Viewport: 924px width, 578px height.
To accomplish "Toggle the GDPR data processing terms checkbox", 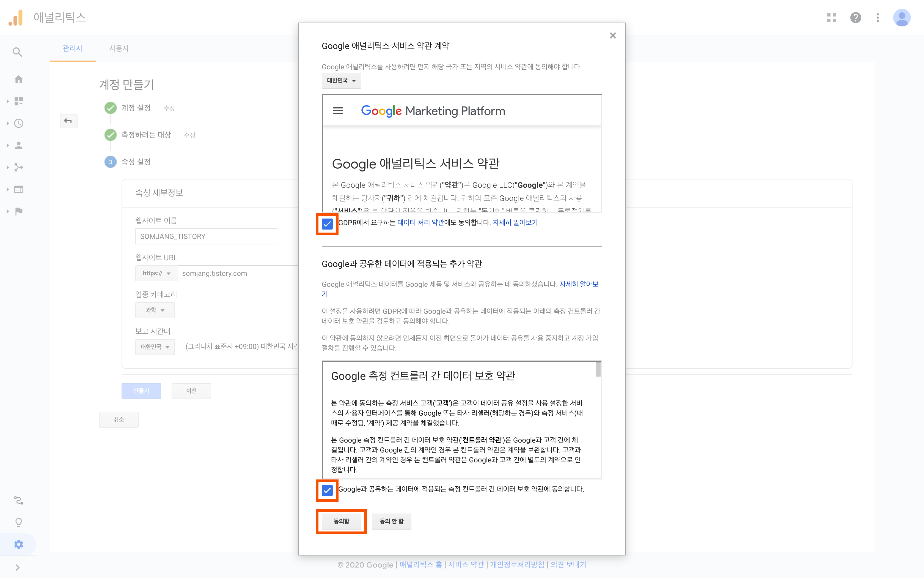I will (x=327, y=223).
